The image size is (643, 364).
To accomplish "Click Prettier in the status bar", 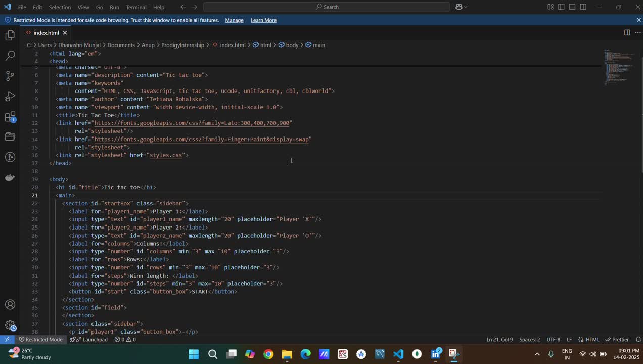I will pos(617,340).
